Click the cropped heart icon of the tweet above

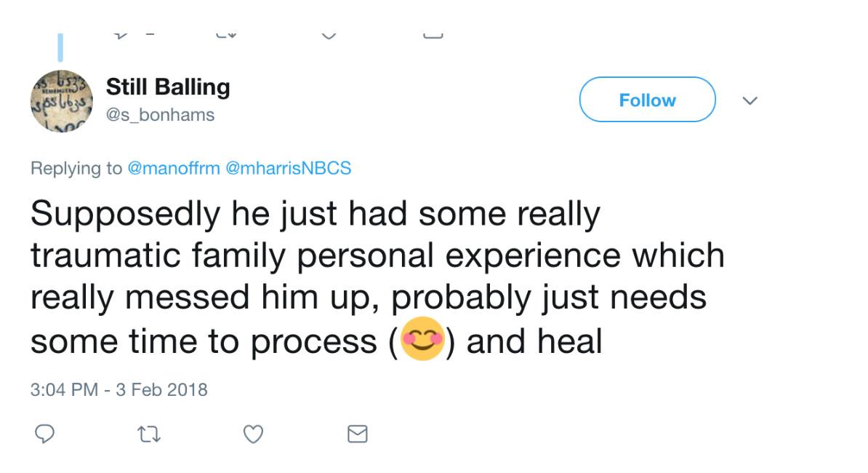point(329,34)
